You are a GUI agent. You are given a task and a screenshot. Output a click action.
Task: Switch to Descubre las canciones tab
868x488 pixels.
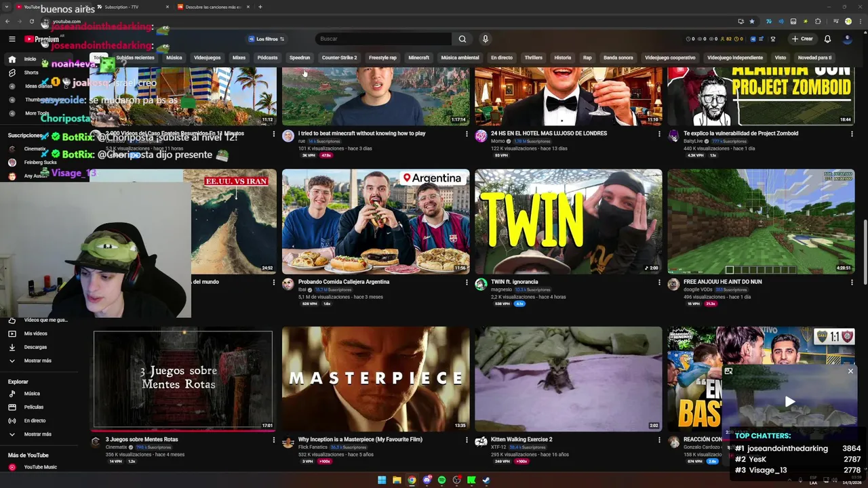(x=214, y=7)
